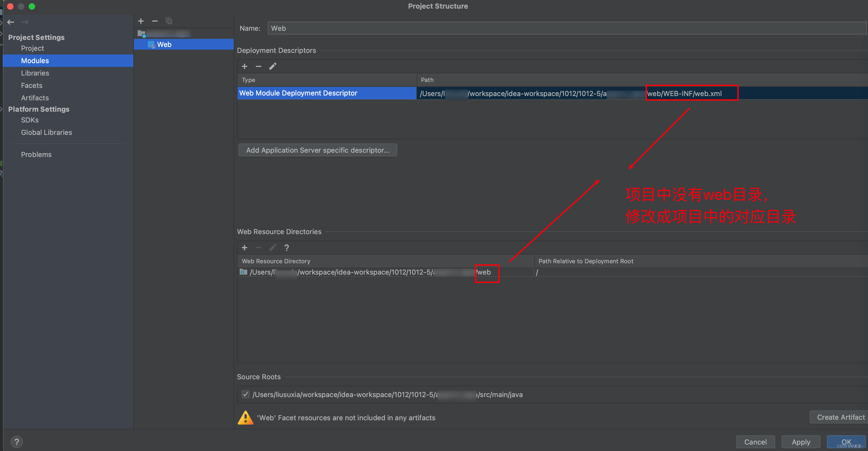The width and height of the screenshot is (868, 451).
Task: Toggle the checkbox next to src/main/java source root
Action: point(245,394)
